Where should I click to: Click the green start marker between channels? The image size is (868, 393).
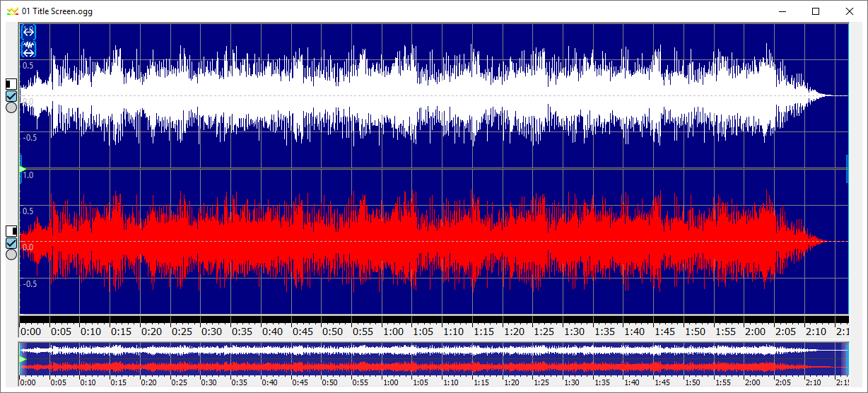(22, 168)
